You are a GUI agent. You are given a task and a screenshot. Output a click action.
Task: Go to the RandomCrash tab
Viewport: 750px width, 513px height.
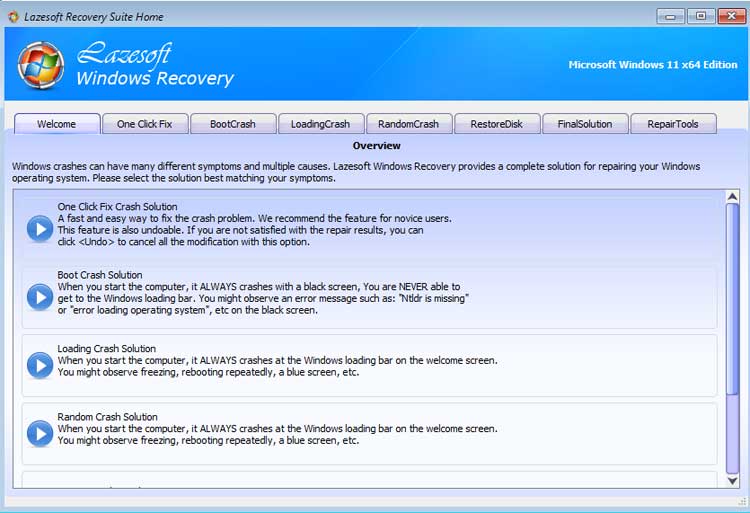[x=409, y=124]
